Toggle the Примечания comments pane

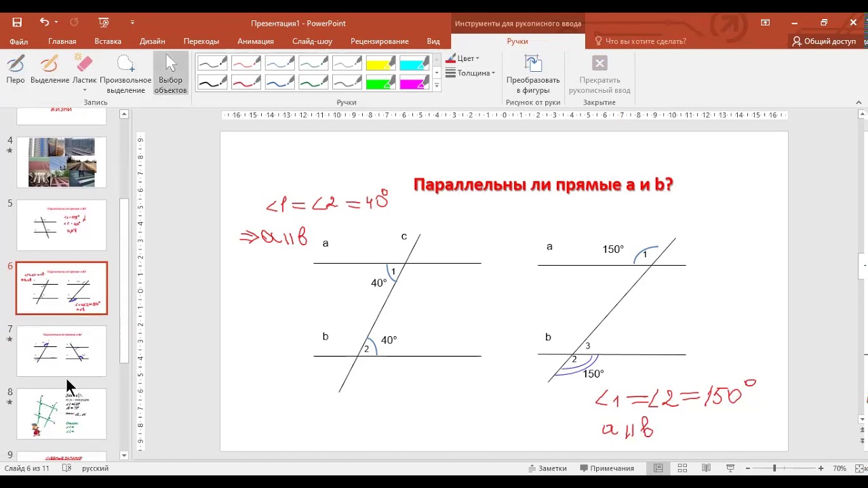[607, 468]
